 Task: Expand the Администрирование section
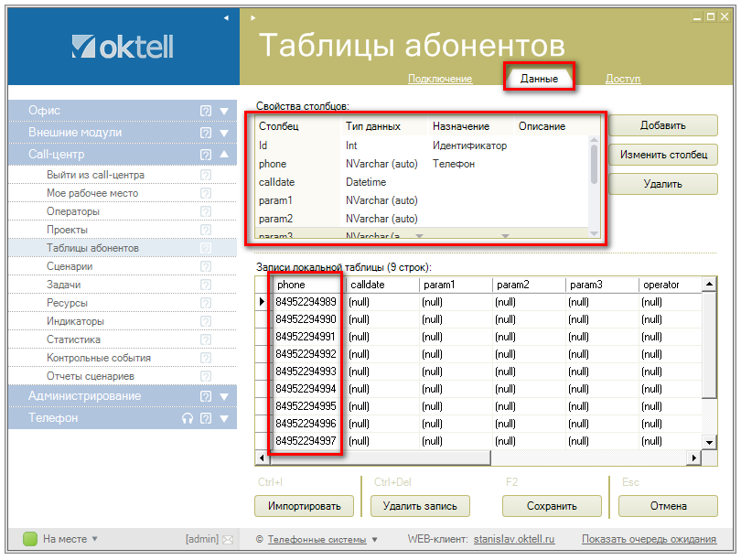point(224,396)
